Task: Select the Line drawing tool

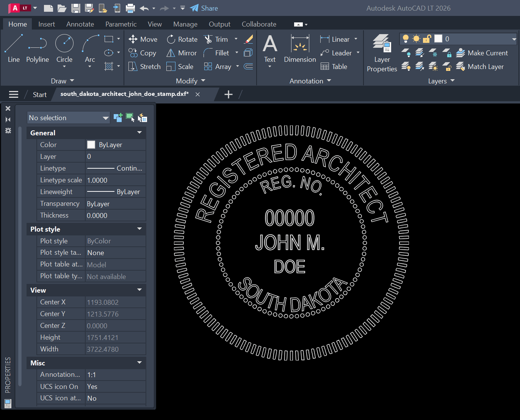Action: [x=14, y=49]
